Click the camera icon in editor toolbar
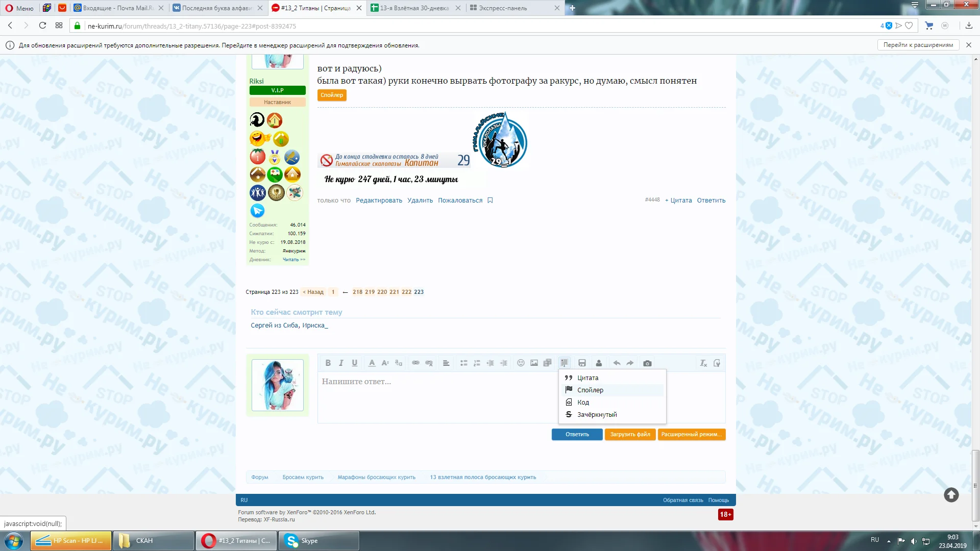 (x=647, y=363)
